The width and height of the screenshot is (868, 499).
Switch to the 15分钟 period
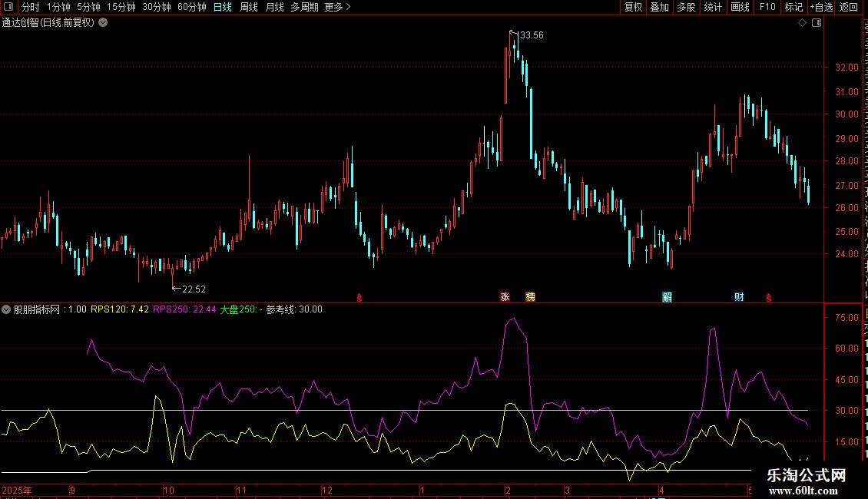(121, 7)
